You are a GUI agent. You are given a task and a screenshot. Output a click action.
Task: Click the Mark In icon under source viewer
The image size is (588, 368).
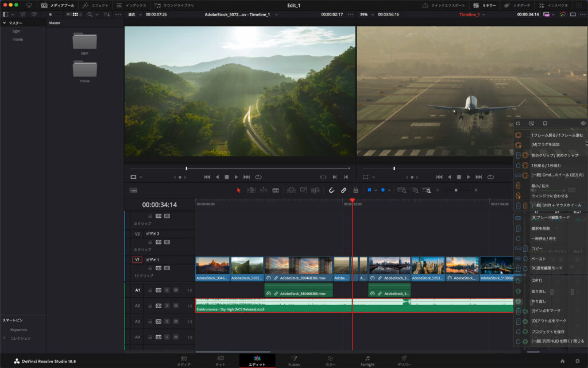(x=335, y=177)
